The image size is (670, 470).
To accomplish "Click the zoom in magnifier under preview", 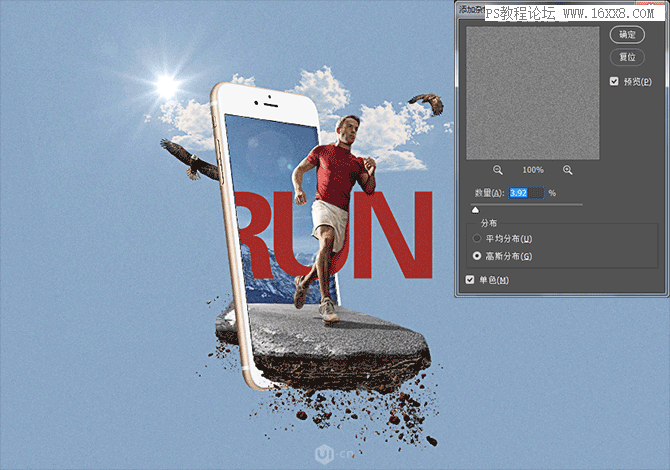I will pyautogui.click(x=567, y=170).
